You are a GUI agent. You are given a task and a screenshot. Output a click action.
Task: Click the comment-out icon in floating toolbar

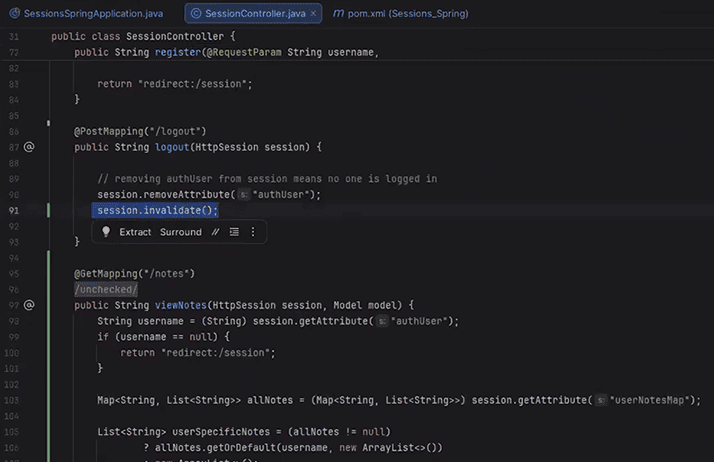[x=215, y=232]
